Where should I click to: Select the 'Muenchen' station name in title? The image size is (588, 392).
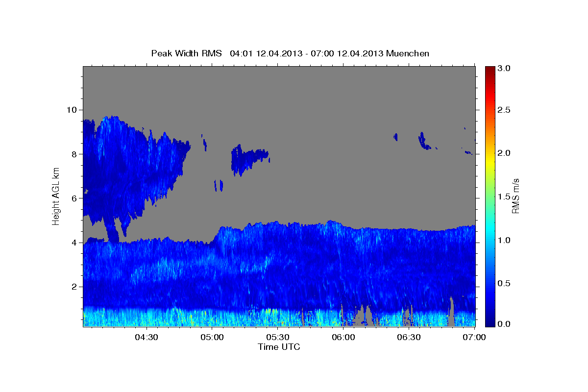coord(408,53)
